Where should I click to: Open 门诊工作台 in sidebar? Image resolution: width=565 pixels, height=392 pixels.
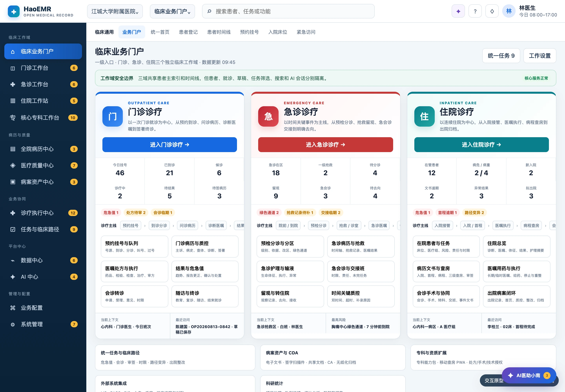click(x=43, y=68)
